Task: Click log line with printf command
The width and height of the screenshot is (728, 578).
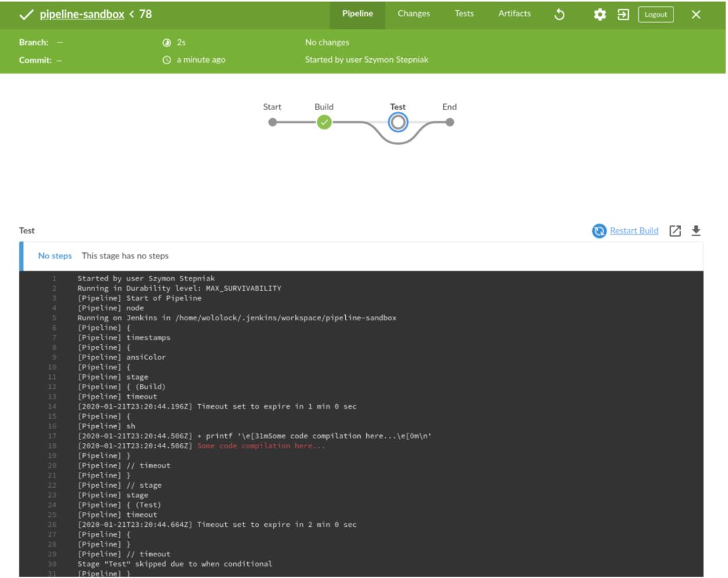Action: coord(254,436)
